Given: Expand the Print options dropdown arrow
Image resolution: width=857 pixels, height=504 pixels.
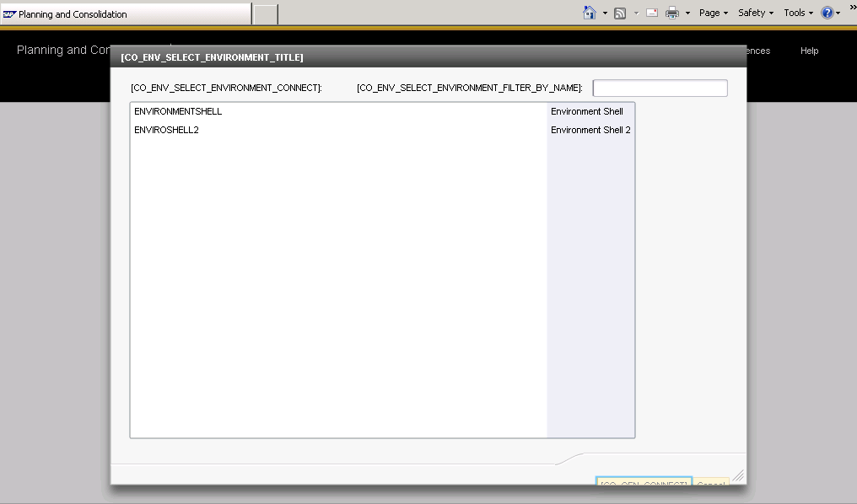Looking at the screenshot, I should click(x=687, y=13).
